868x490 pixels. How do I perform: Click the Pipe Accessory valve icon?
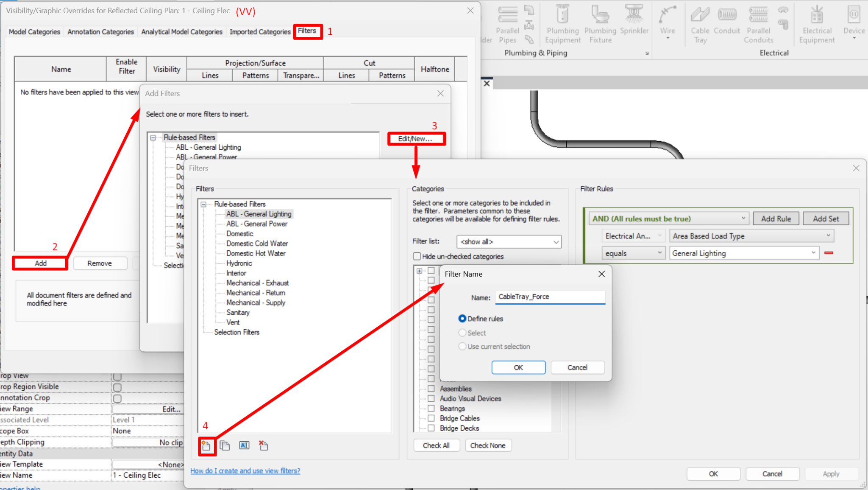529,25
